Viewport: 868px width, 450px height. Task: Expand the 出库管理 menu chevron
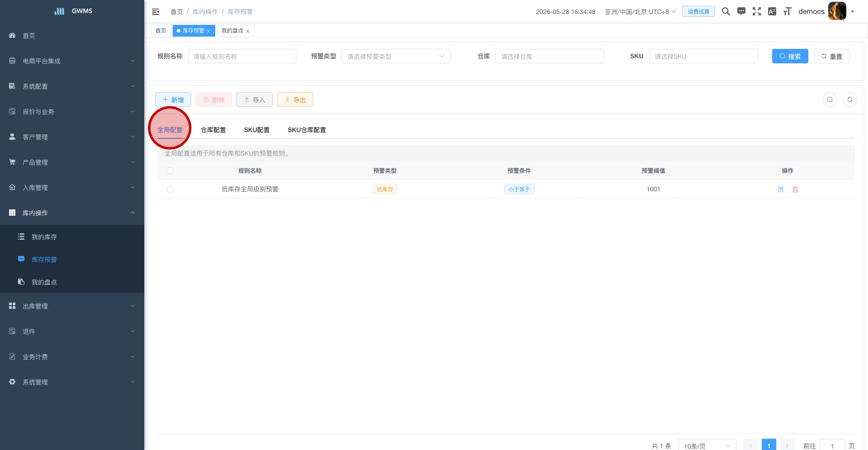[132, 306]
